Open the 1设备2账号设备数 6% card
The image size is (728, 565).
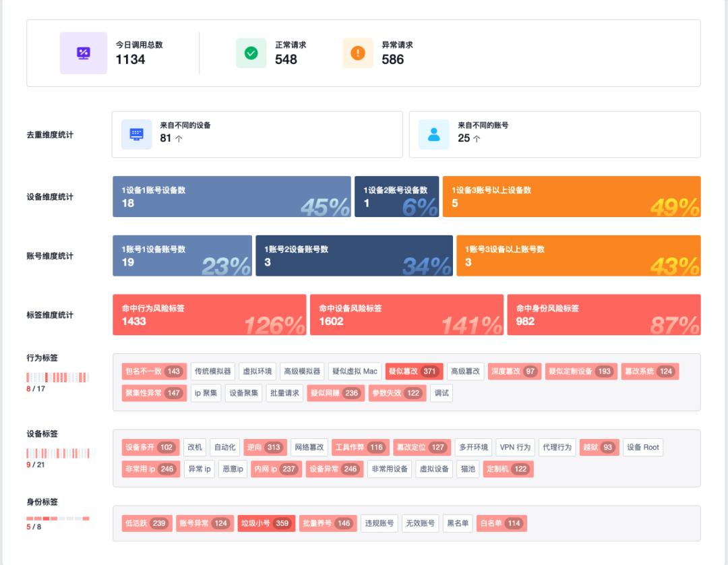pyautogui.click(x=396, y=196)
